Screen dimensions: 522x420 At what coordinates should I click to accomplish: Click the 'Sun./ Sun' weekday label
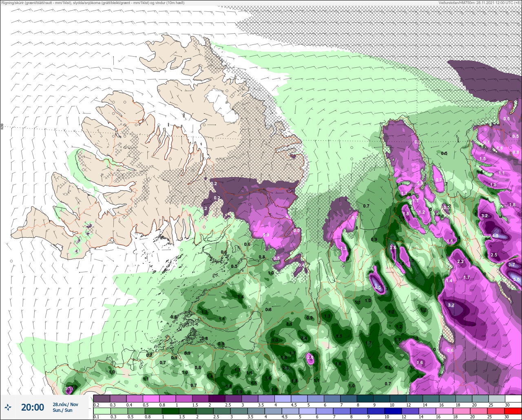pos(62,410)
